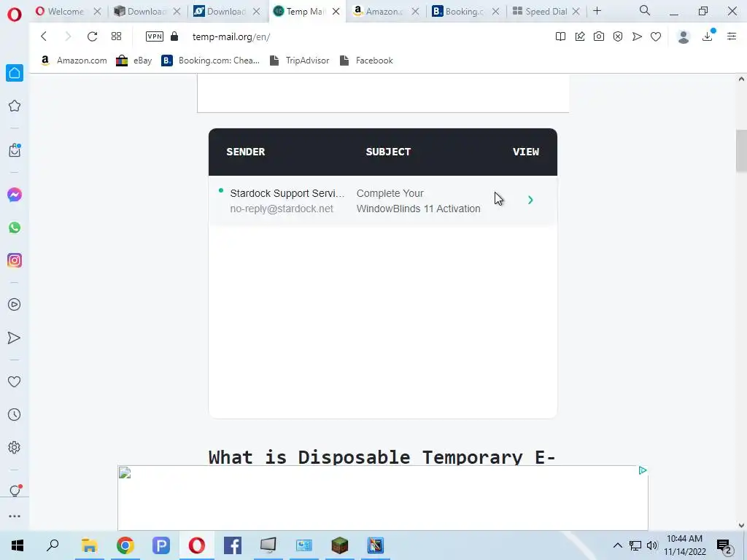
Task: Click the site security padlock icon
Action: point(174,36)
